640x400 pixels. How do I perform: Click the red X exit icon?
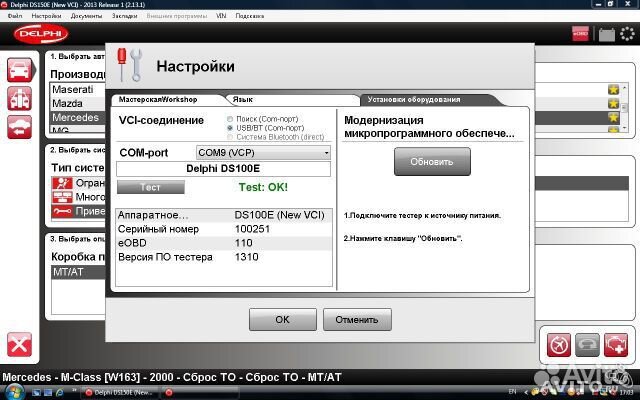pyautogui.click(x=19, y=344)
